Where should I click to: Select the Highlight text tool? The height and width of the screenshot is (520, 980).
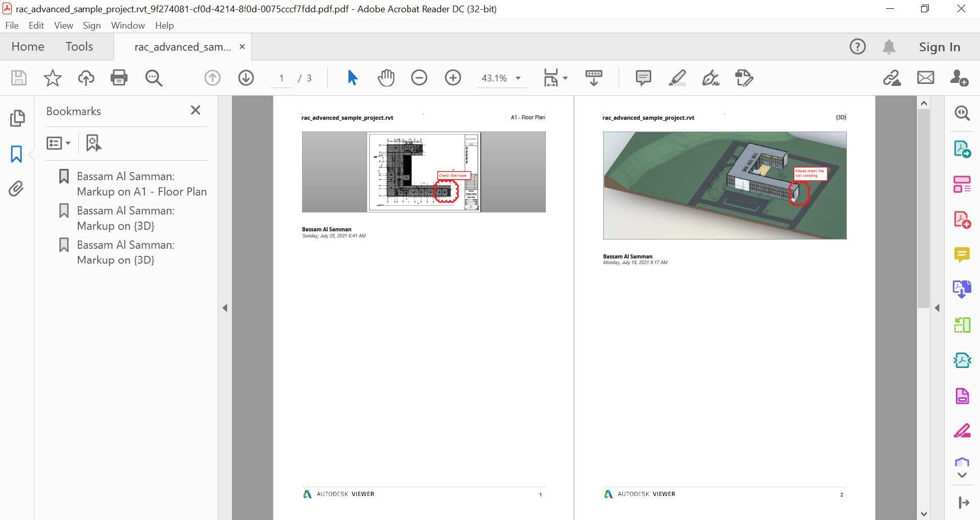[x=677, y=78]
